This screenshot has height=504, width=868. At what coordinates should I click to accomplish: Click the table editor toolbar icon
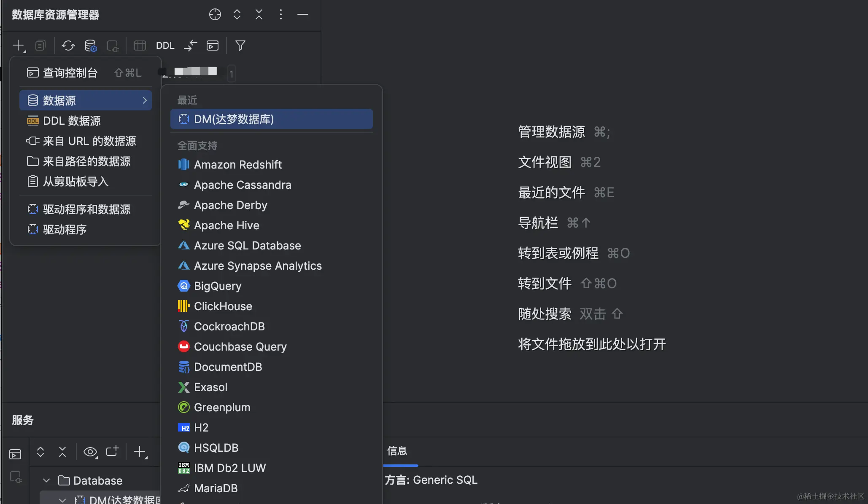[140, 46]
